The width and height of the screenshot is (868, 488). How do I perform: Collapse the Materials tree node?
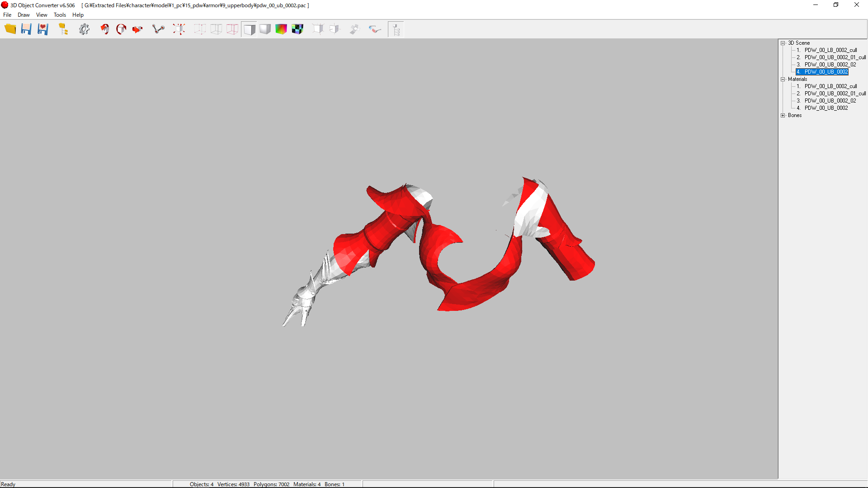click(783, 79)
